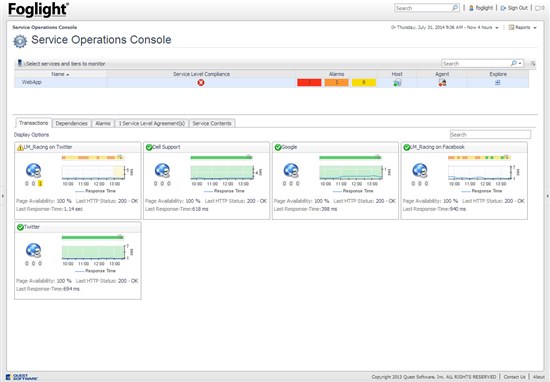Click the LM_Racing on Twitter warning status icon
The height and width of the screenshot is (382, 550).
[x=20, y=147]
